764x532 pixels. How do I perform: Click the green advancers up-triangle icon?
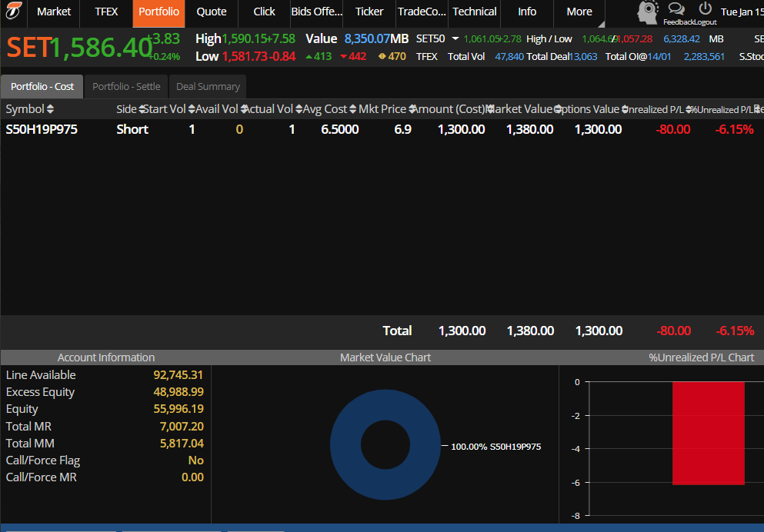309,57
